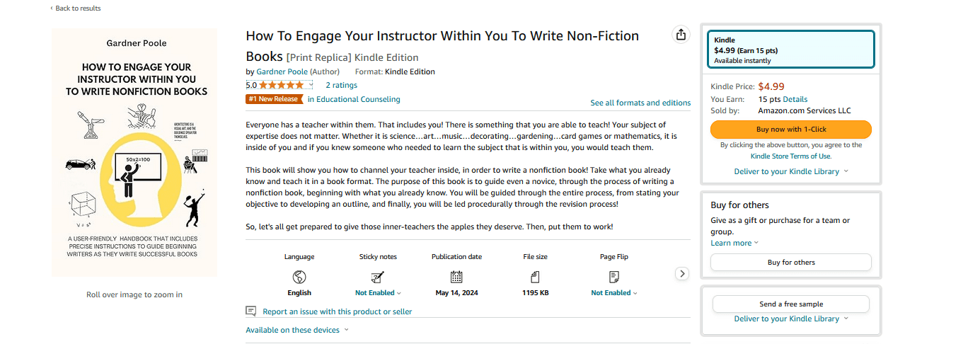Click Buy now with 1-Click

(790, 130)
